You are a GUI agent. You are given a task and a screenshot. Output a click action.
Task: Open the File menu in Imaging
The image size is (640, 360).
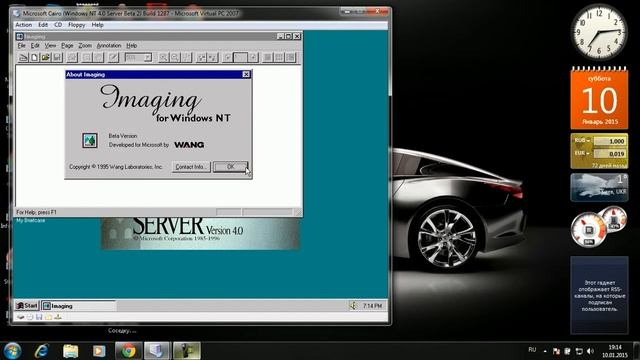coord(22,45)
